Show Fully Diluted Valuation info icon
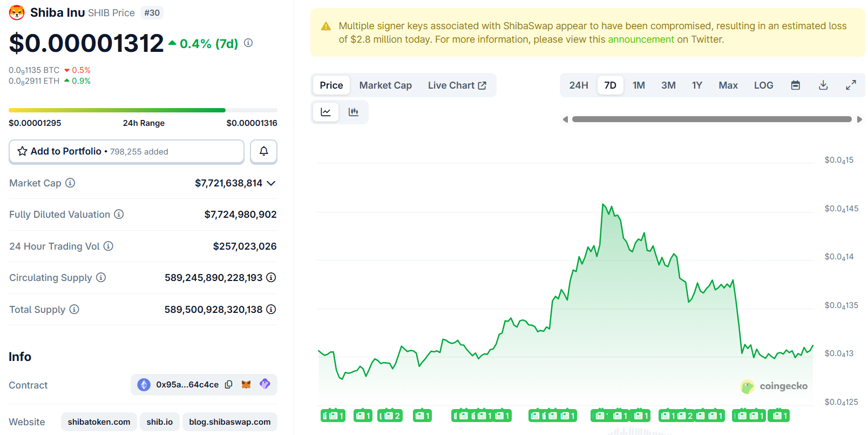This screenshot has height=435, width=868. (119, 214)
